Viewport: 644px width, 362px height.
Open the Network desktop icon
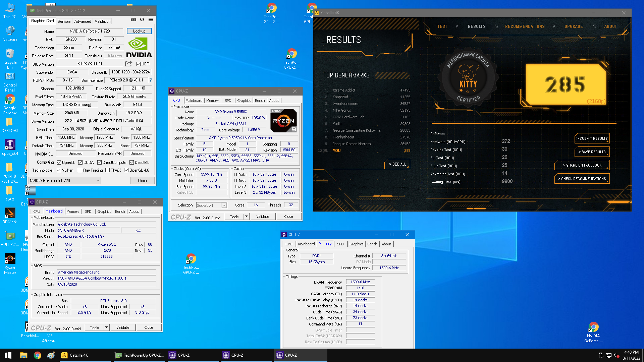(10, 34)
